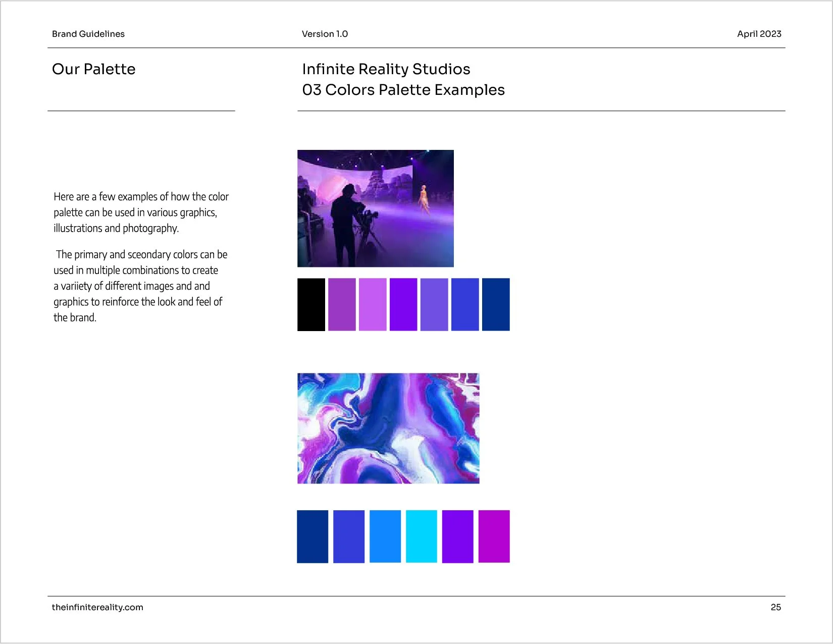Select the purple swatch next to black

pyautogui.click(x=342, y=304)
